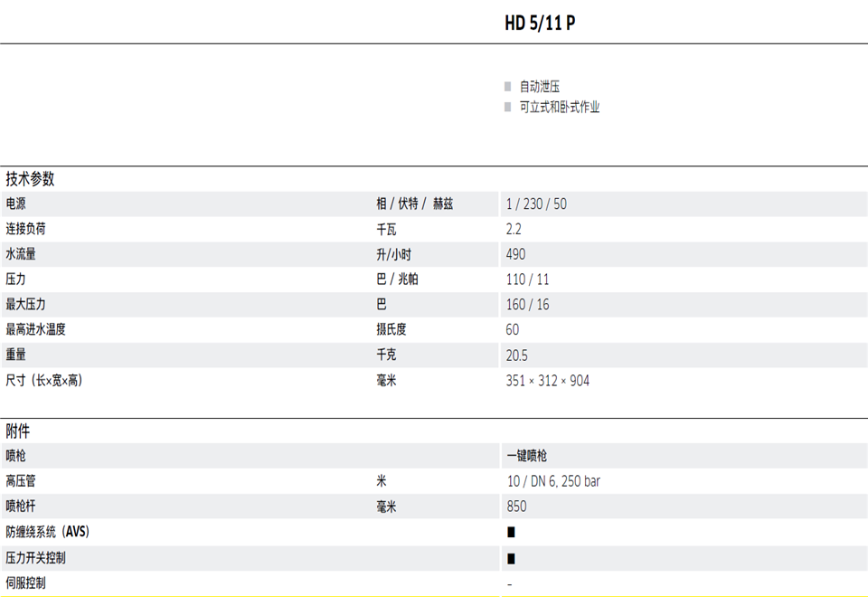
Task: Select the 重量 value 20.5
Action: 516,355
